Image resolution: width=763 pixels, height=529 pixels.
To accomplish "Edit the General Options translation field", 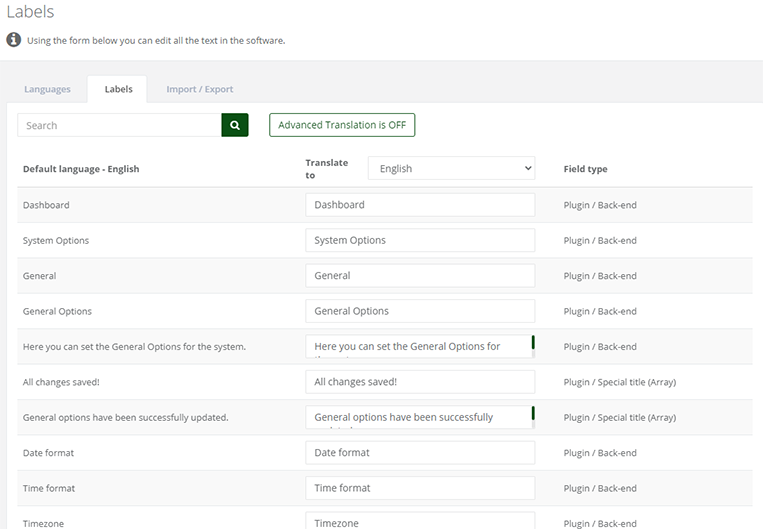I will tap(420, 311).
